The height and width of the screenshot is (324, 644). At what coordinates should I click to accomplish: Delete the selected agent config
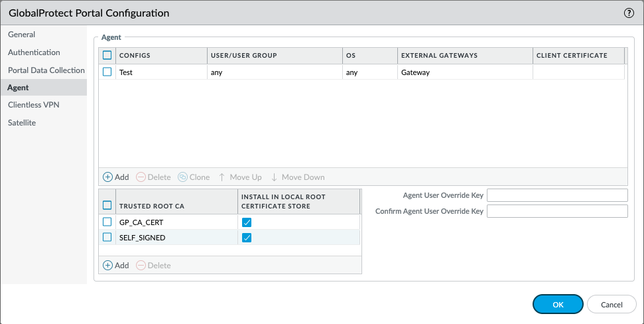pos(153,177)
